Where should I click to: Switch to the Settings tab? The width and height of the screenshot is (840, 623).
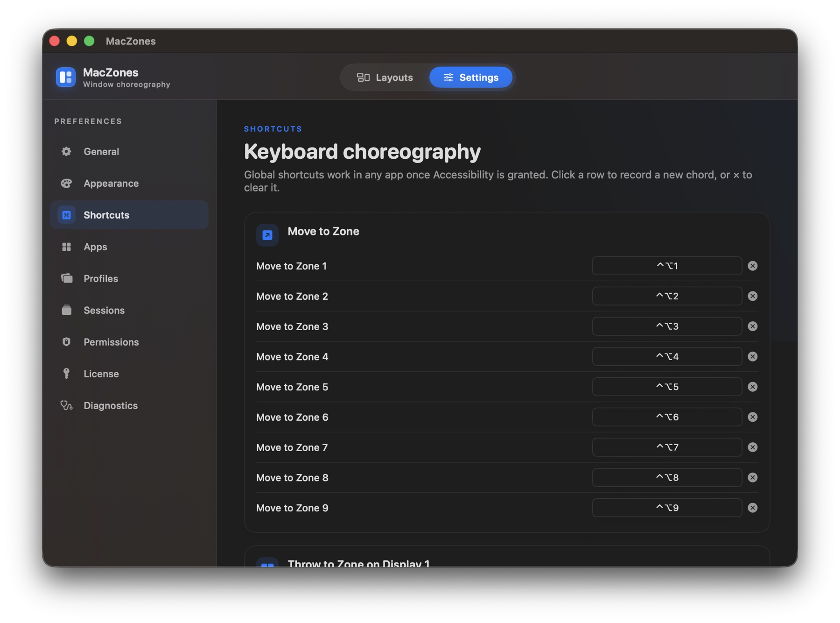[470, 78]
